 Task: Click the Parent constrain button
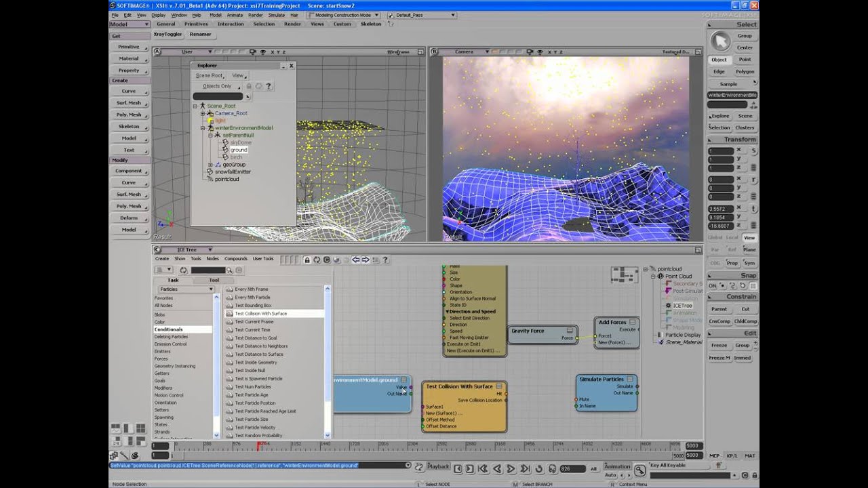[719, 309]
